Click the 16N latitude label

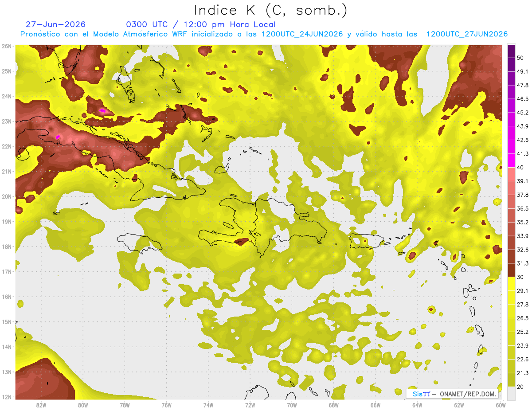[x=6, y=297]
